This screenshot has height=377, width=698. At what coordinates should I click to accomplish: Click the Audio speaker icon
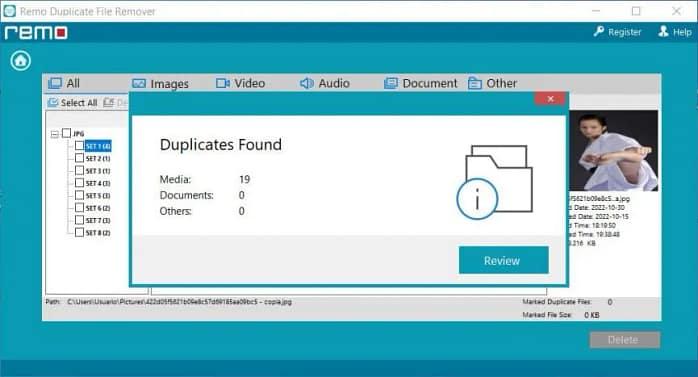click(307, 83)
